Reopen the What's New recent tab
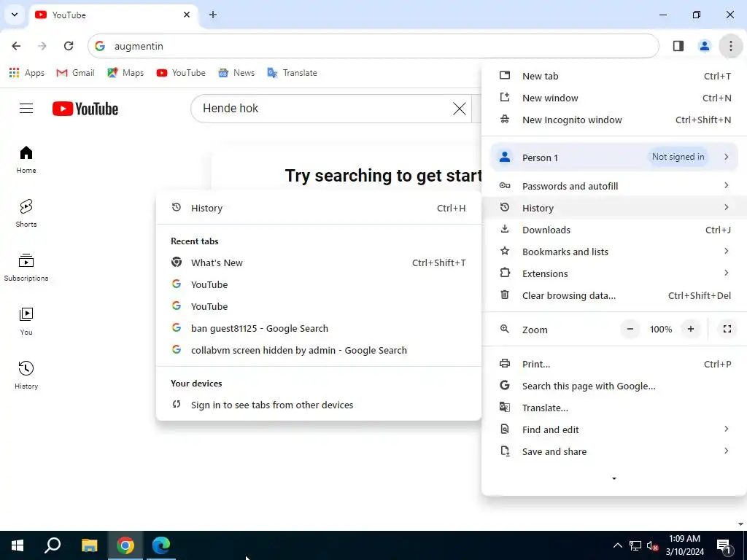The width and height of the screenshot is (747, 560). 319,262
